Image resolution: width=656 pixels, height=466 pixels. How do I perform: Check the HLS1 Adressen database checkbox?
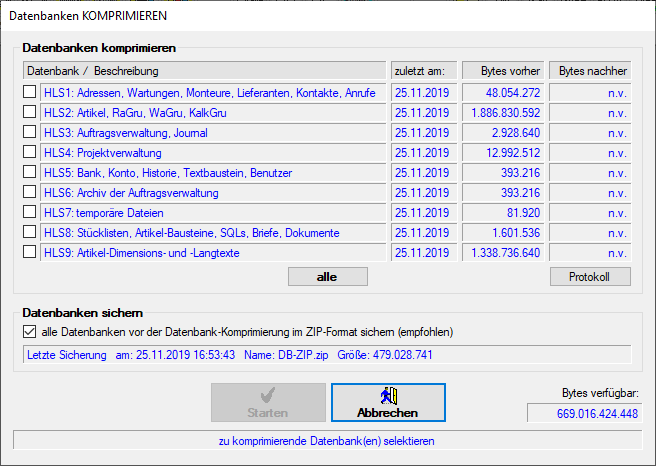pyautogui.click(x=30, y=93)
